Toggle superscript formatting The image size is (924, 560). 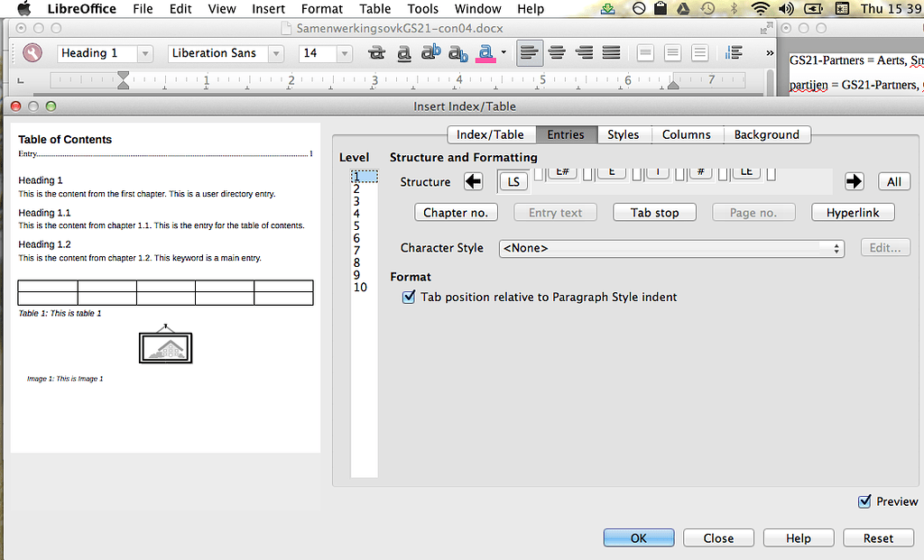click(431, 54)
